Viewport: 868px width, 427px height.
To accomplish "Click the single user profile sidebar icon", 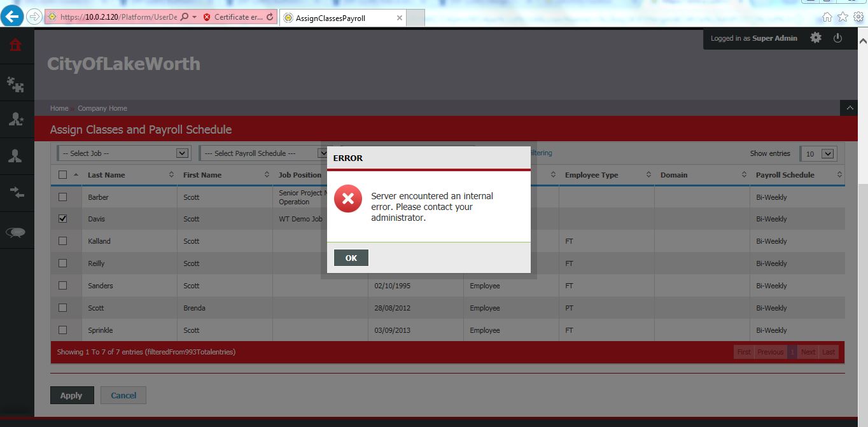I will click(15, 157).
